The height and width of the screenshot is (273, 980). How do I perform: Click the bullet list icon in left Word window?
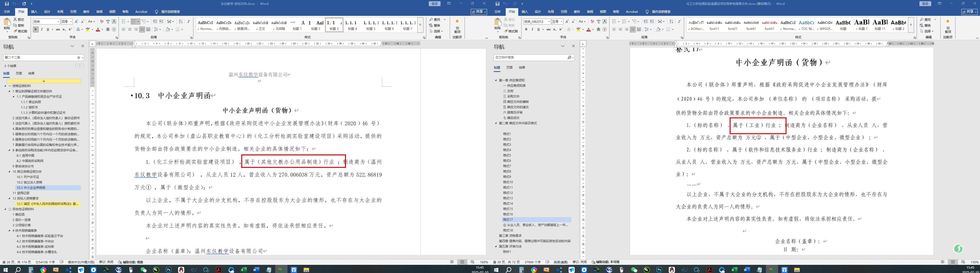pos(123,22)
